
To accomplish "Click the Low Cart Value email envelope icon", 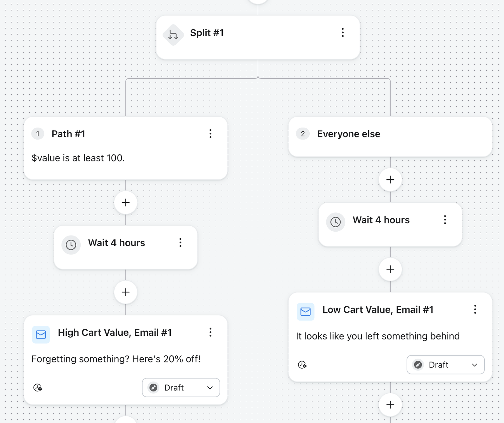I will [x=306, y=312].
